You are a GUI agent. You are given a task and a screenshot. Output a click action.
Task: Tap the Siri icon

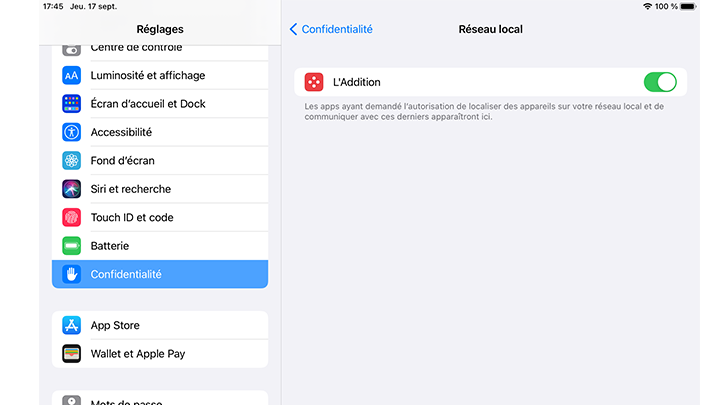(72, 189)
